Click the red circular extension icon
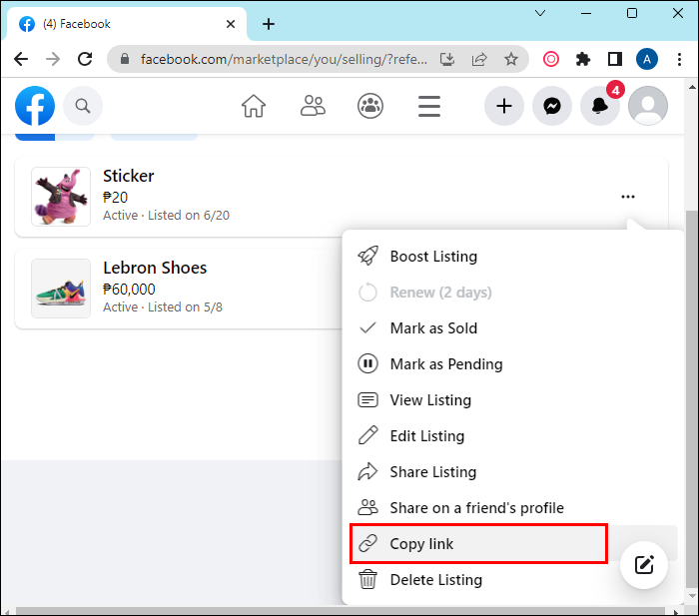The height and width of the screenshot is (616, 699). tap(551, 59)
